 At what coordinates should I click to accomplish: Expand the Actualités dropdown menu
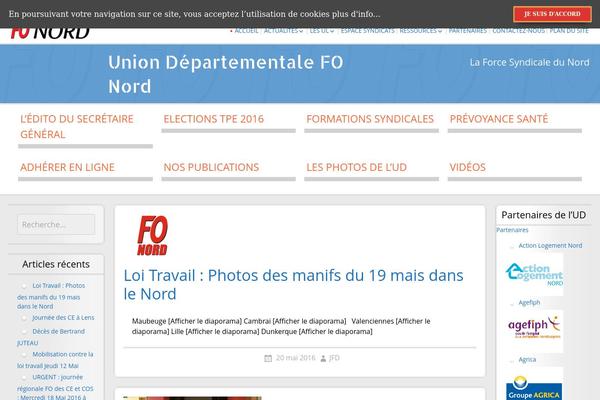pyautogui.click(x=283, y=31)
